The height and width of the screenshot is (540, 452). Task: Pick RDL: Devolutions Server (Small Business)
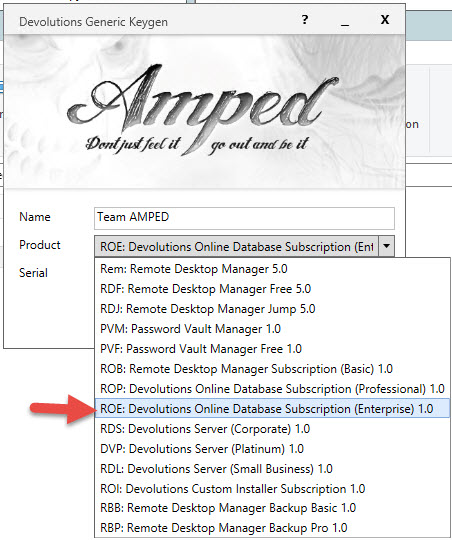272,468
